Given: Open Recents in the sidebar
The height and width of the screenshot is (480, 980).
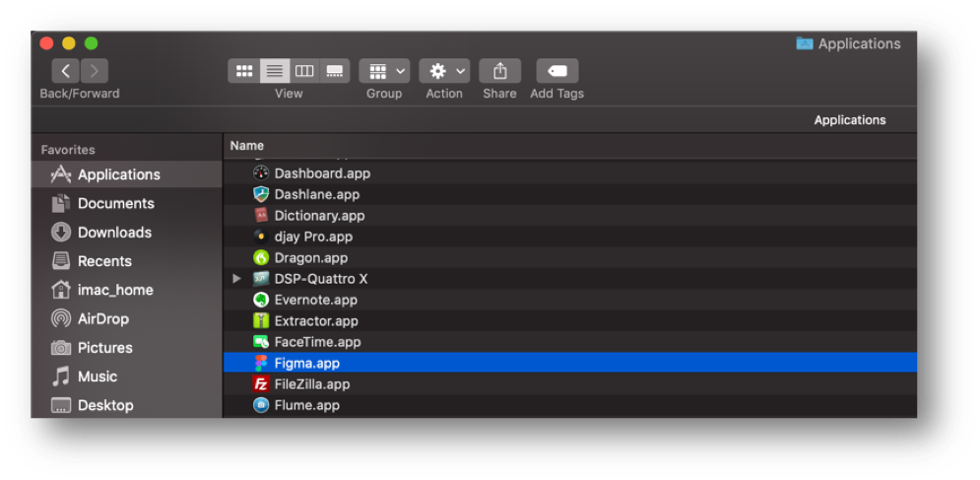Looking at the screenshot, I should 127,261.
